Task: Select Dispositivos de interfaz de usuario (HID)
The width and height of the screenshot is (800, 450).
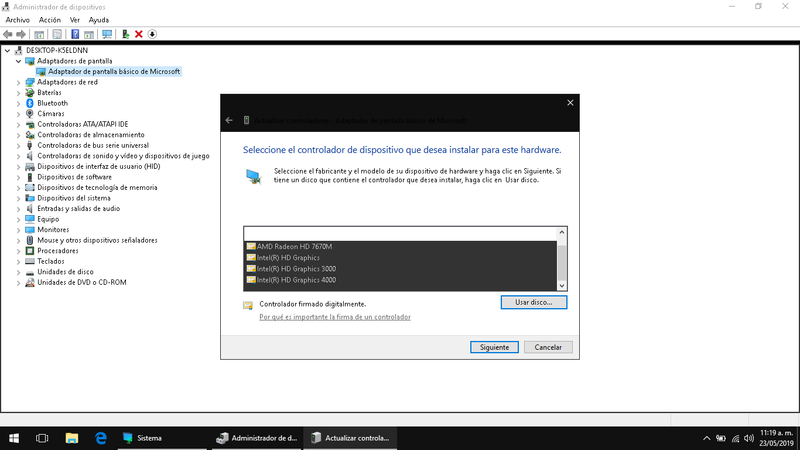Action: 98,166
